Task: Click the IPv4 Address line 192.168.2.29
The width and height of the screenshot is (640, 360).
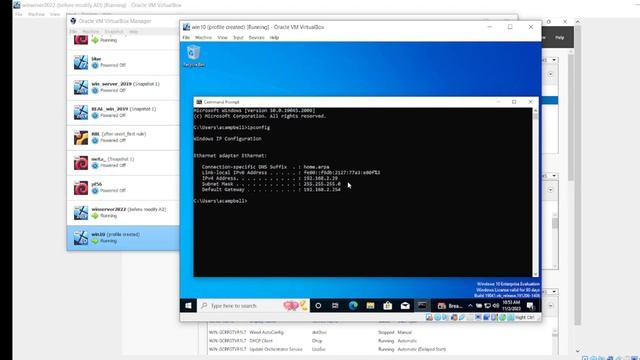Action: pyautogui.click(x=270, y=178)
